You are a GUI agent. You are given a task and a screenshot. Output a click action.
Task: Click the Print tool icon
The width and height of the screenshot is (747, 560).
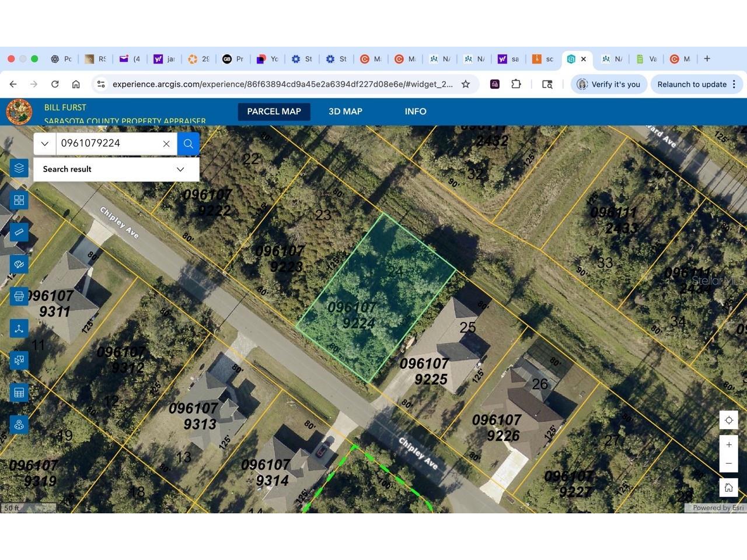(x=19, y=296)
